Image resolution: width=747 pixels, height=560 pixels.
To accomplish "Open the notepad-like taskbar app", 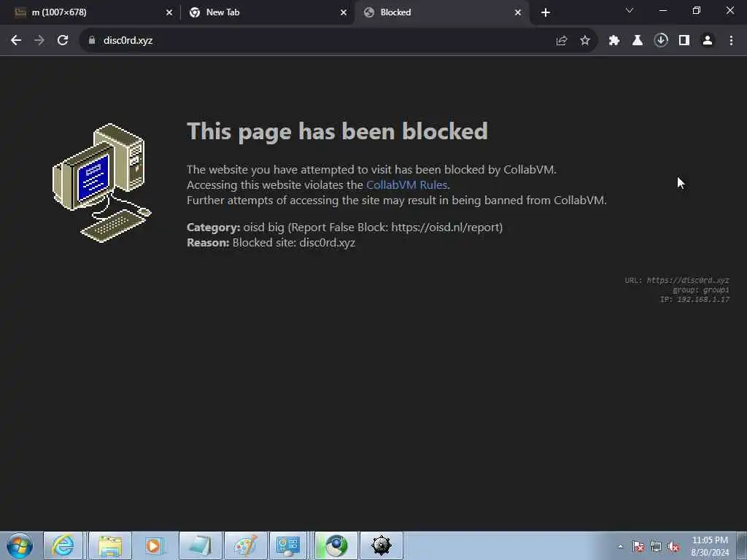I will [201, 545].
